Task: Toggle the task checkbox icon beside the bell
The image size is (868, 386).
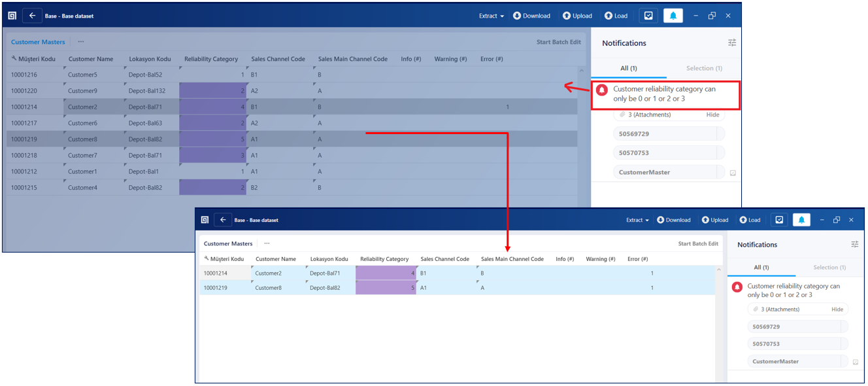Action: [648, 15]
